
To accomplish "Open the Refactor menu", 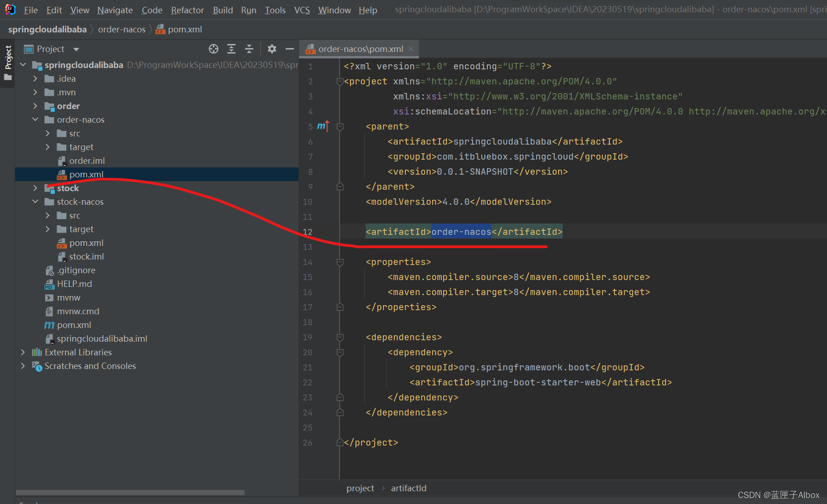I will pos(187,10).
